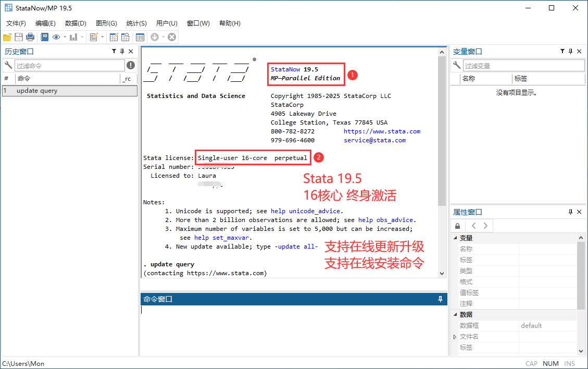This screenshot has width=588, height=369.
Task: Open the 'help obs_advice' link
Action: [385, 220]
